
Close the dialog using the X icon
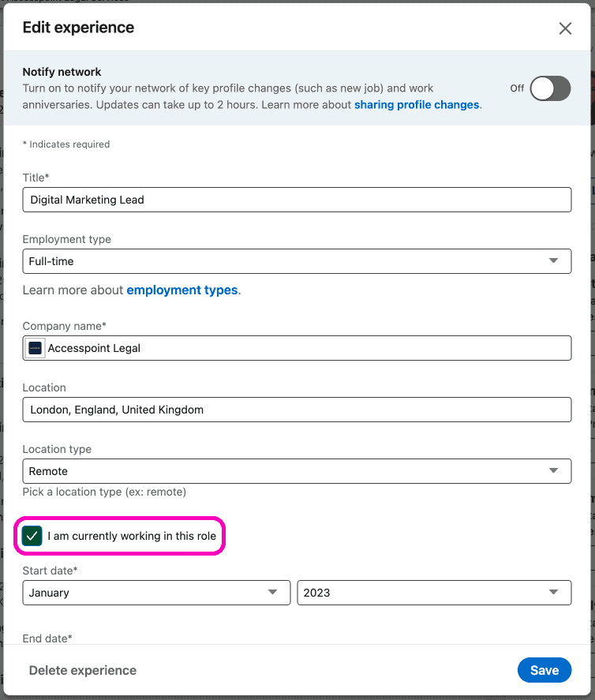coord(565,28)
